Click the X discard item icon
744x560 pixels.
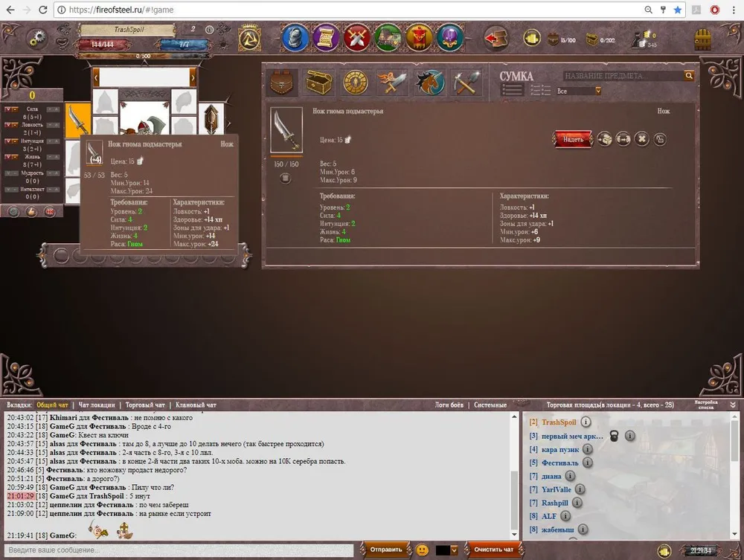tap(641, 139)
